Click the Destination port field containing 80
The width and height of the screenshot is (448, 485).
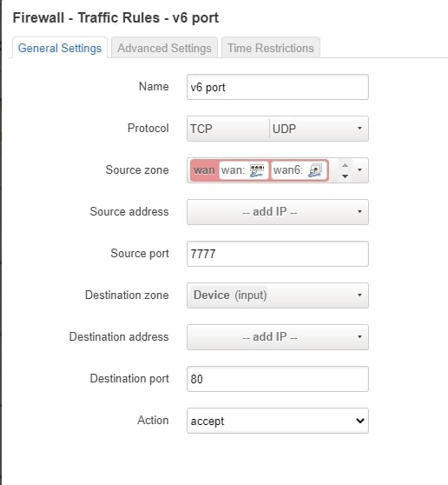[x=278, y=379]
